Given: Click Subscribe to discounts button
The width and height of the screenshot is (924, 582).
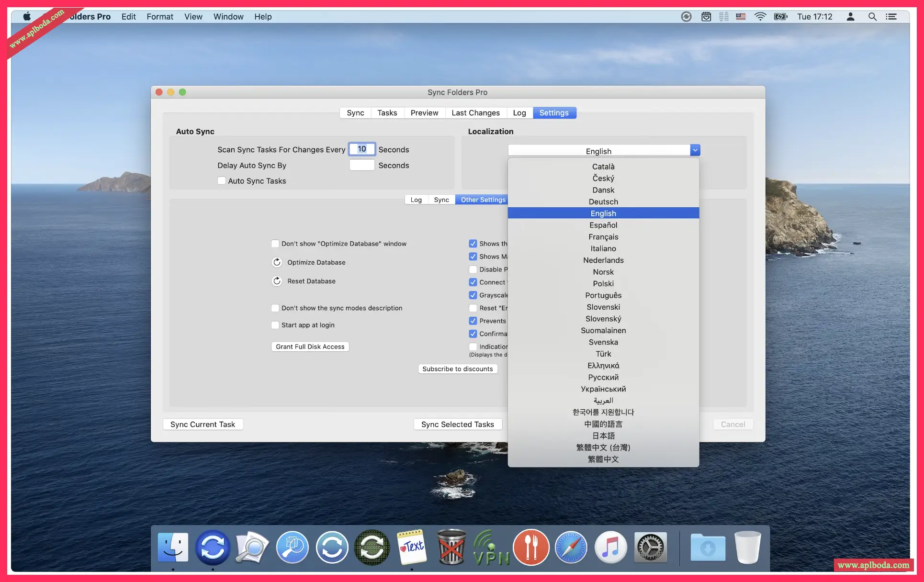Looking at the screenshot, I should click(458, 369).
